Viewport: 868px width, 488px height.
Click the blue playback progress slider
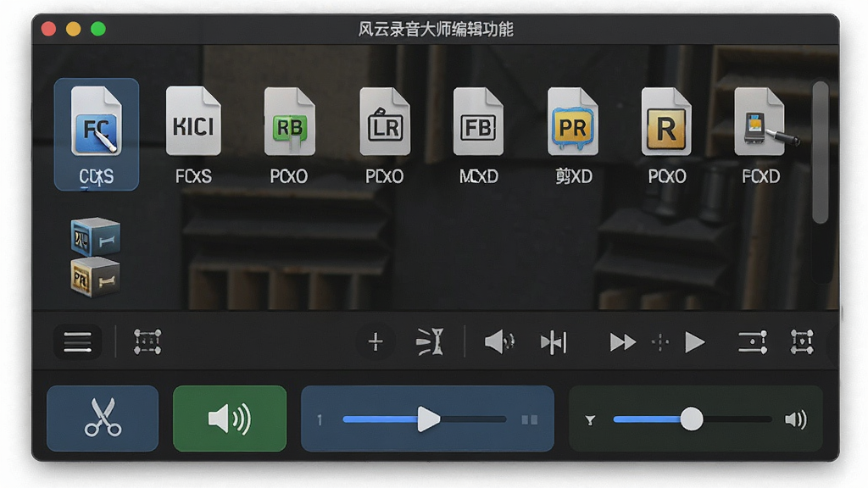[x=425, y=419]
